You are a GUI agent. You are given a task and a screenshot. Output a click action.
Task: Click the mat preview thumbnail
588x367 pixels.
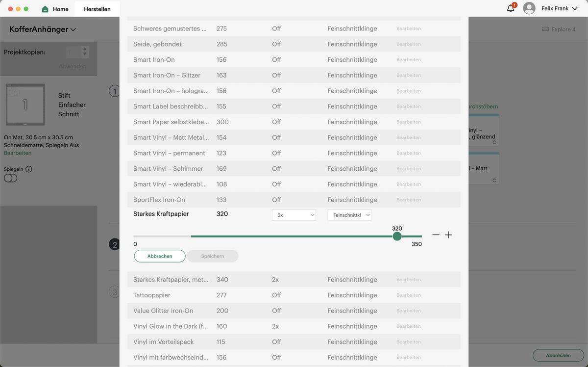[x=25, y=105]
